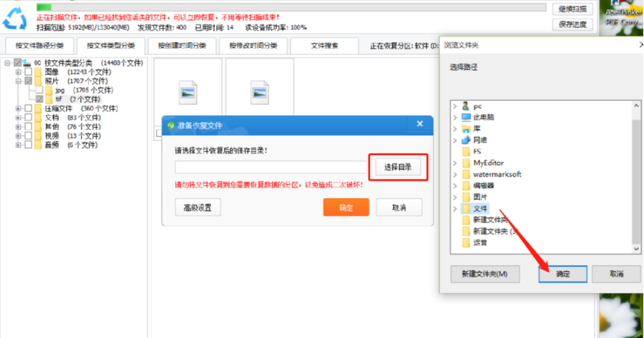Check the 压缩文件 checkbox
This screenshot has width=644, height=338.
(29, 109)
